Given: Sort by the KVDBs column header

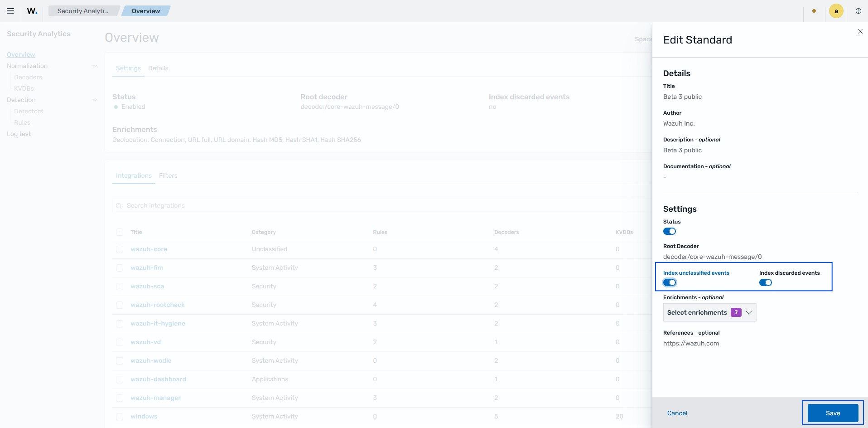Looking at the screenshot, I should 624,232.
